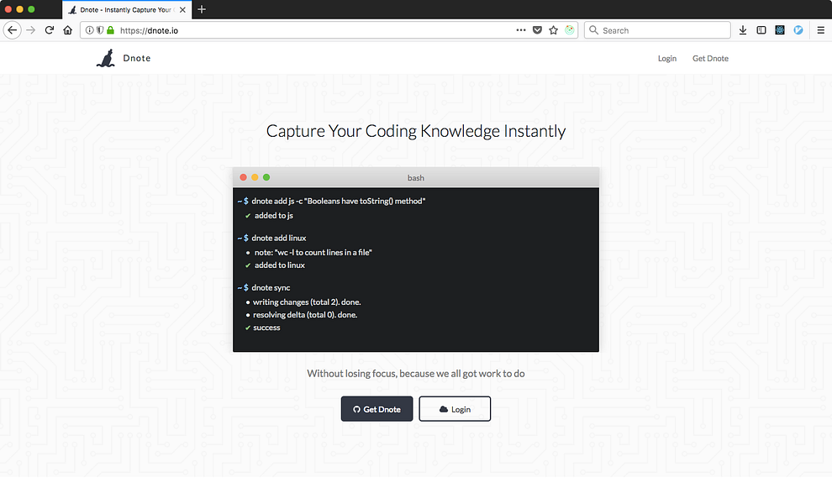Click the forward navigation arrow
The height and width of the screenshot is (504, 832).
(x=31, y=30)
